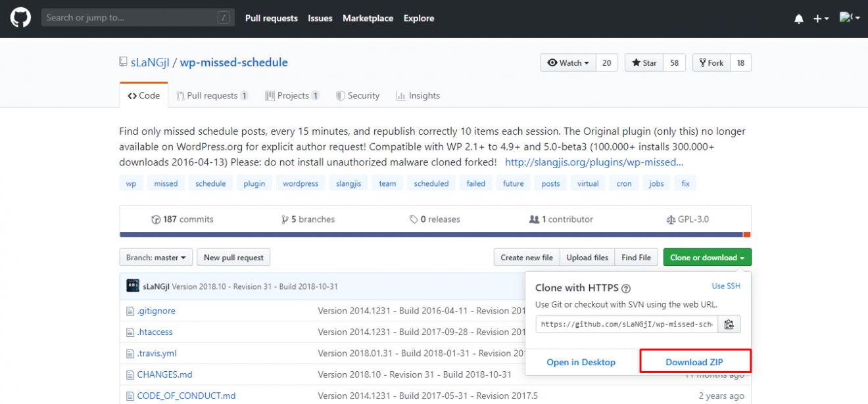Switch to the Projects tab
The image size is (868, 404).
point(293,95)
